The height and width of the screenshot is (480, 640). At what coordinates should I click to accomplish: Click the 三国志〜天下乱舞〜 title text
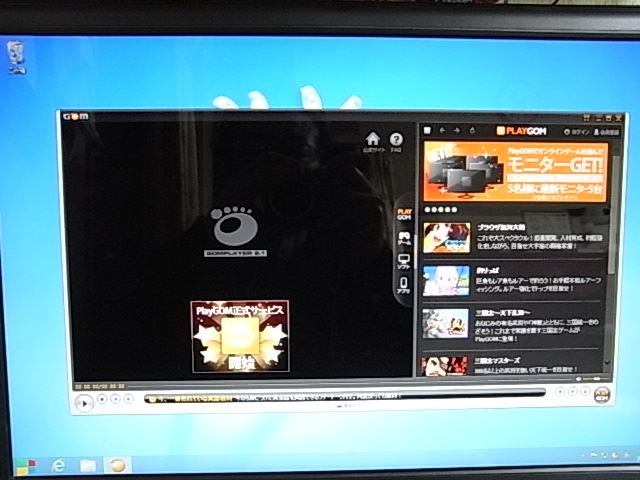click(503, 313)
